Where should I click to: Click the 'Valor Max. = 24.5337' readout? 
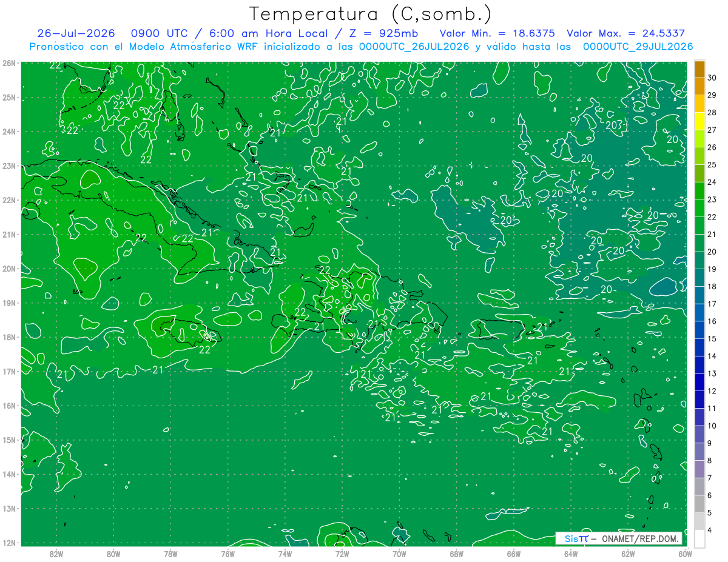[x=625, y=33]
